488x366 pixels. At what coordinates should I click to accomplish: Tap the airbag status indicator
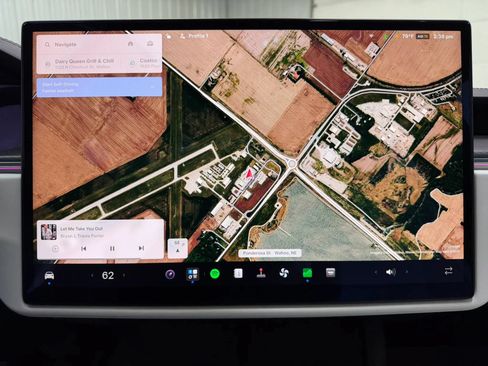click(x=423, y=36)
